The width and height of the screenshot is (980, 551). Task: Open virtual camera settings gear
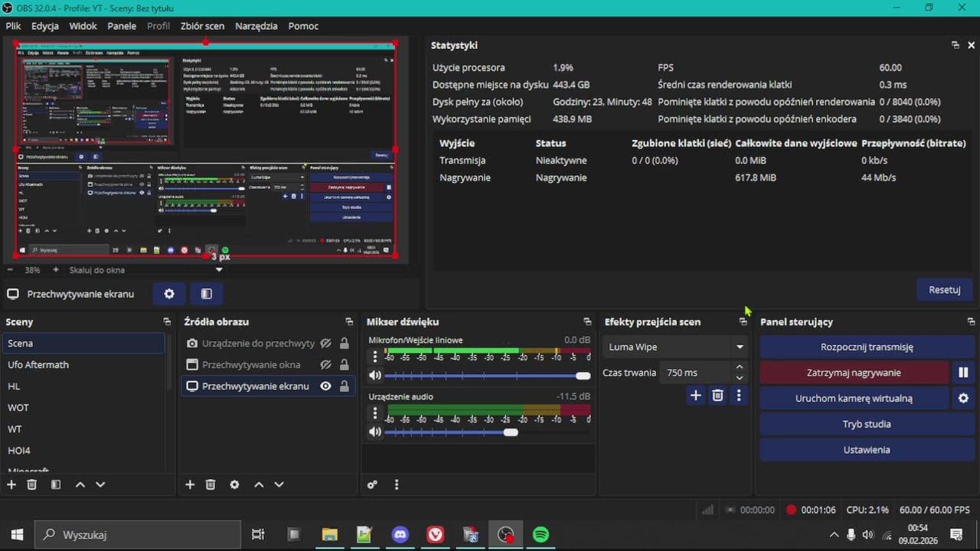[963, 398]
